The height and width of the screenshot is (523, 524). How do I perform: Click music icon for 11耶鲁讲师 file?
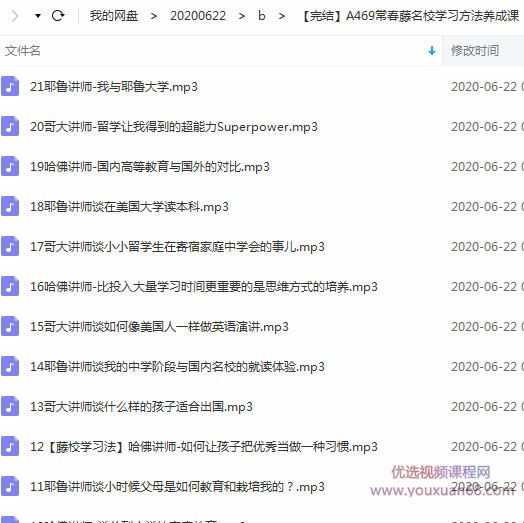coord(10,486)
